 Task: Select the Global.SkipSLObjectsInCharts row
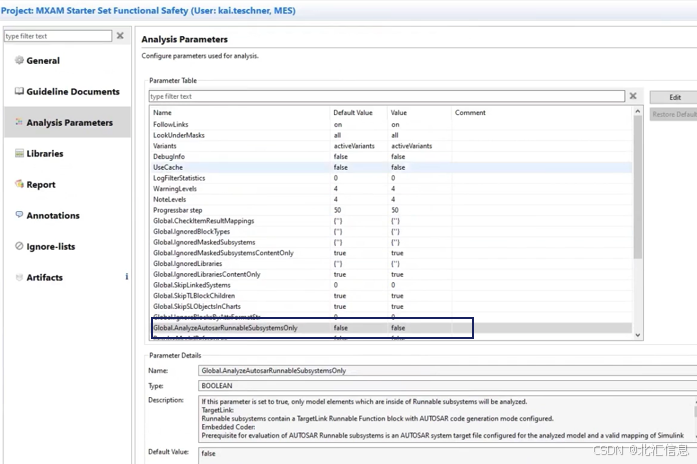tap(391, 306)
